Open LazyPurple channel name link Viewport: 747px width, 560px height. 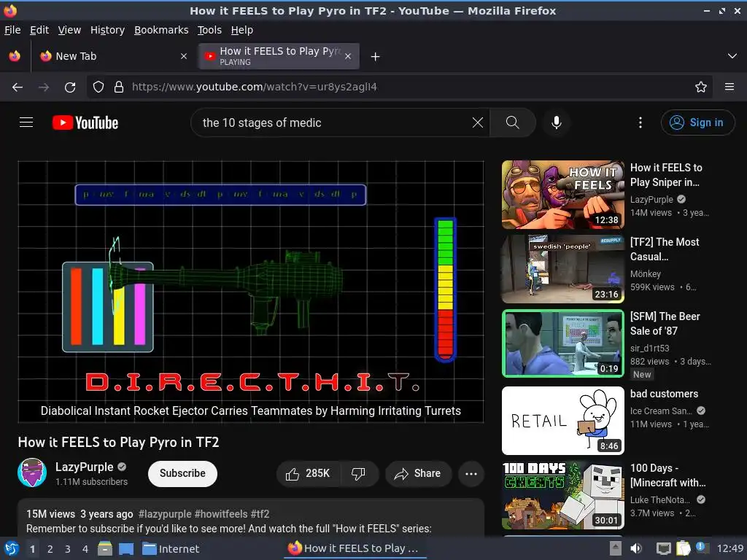tap(85, 467)
